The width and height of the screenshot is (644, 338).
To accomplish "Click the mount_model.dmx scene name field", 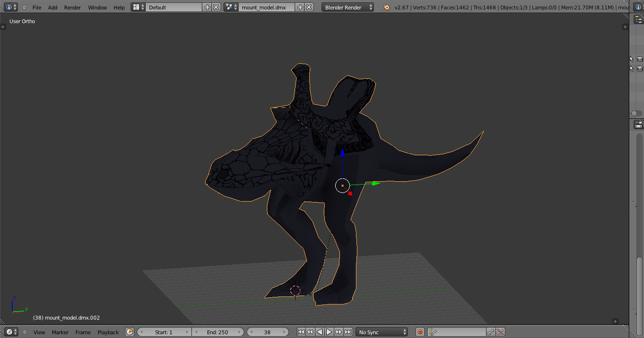I will [x=267, y=7].
